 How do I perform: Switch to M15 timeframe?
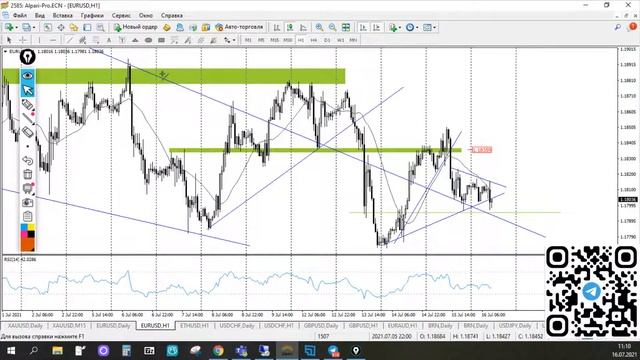274,40
